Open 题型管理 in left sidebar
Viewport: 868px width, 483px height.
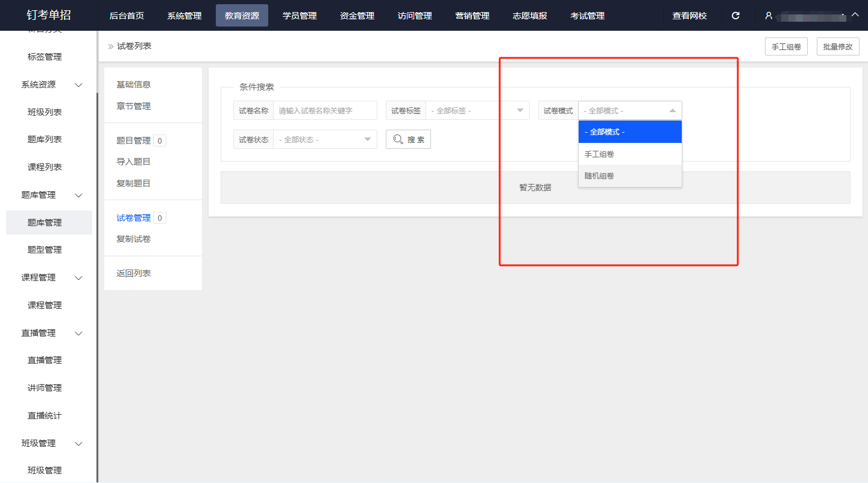click(45, 250)
